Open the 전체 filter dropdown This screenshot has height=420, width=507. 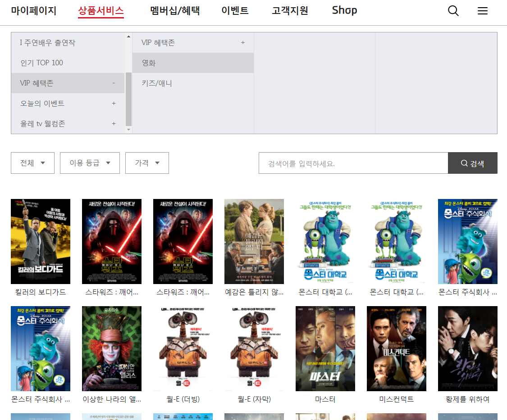point(32,163)
